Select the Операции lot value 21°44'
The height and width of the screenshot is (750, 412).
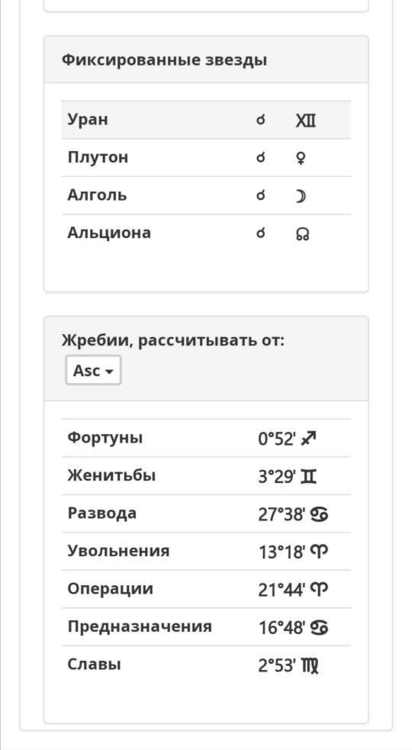pos(281,590)
